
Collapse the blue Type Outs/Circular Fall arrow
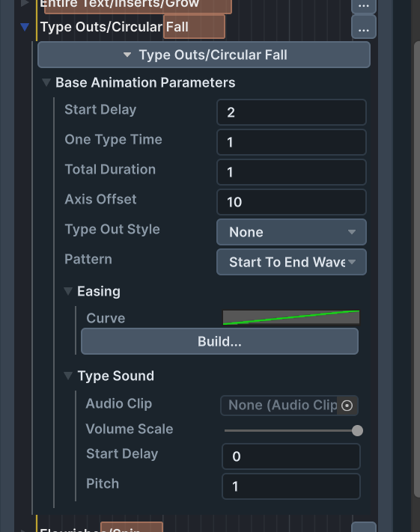[x=25, y=27]
